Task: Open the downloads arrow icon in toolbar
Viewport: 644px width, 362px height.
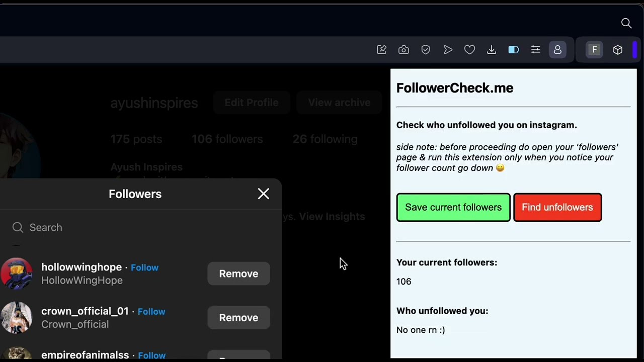Action: pyautogui.click(x=492, y=50)
